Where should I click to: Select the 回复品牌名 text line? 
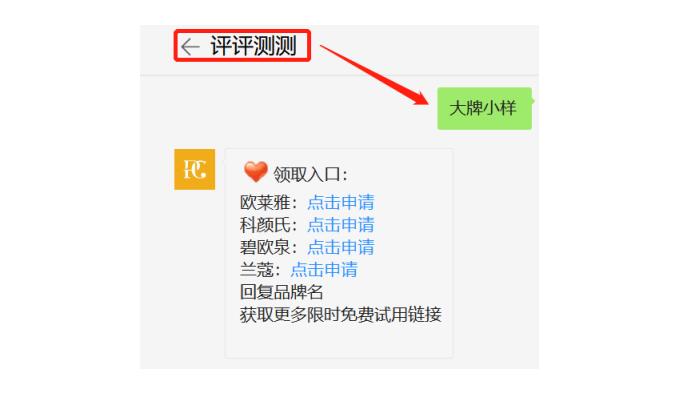[x=281, y=292]
